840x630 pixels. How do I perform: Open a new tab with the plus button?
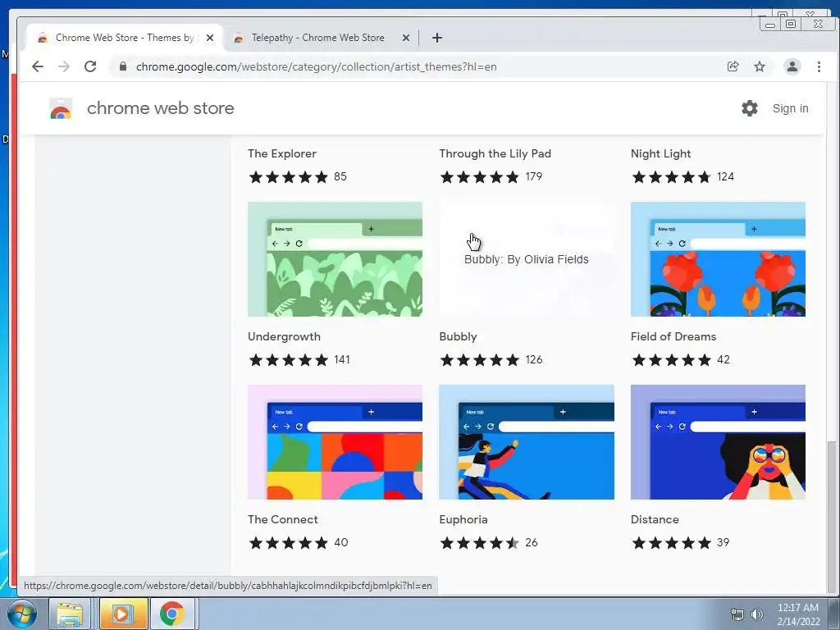point(437,38)
